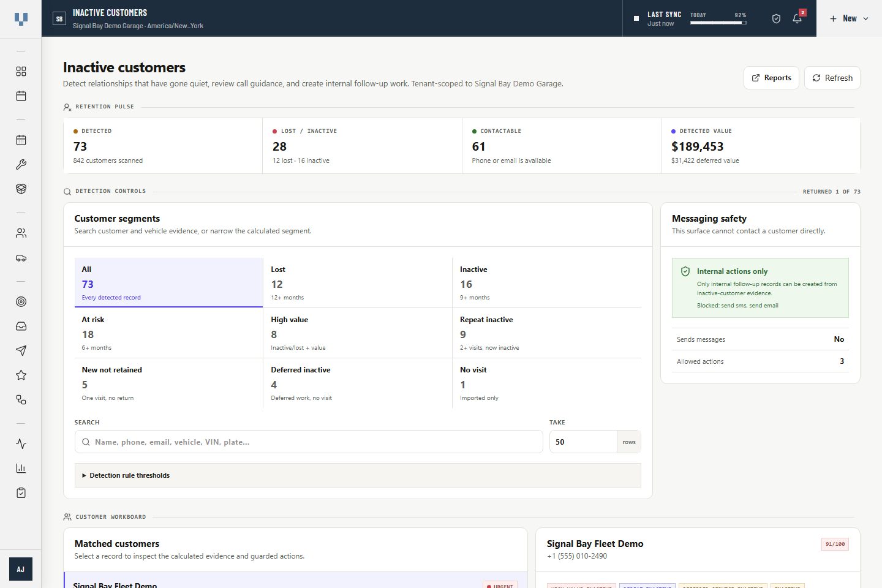This screenshot has height=588, width=882.
Task: Click the Lost / Inactive 28 stat card
Action: pyautogui.click(x=362, y=146)
